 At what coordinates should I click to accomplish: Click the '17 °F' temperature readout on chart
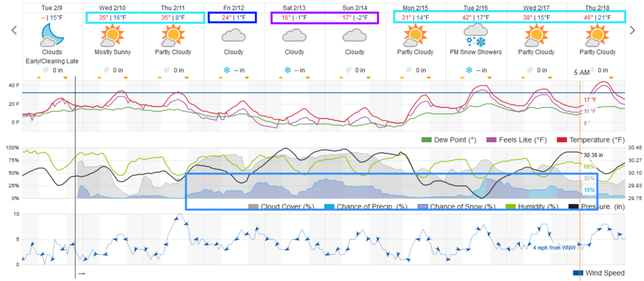click(590, 100)
